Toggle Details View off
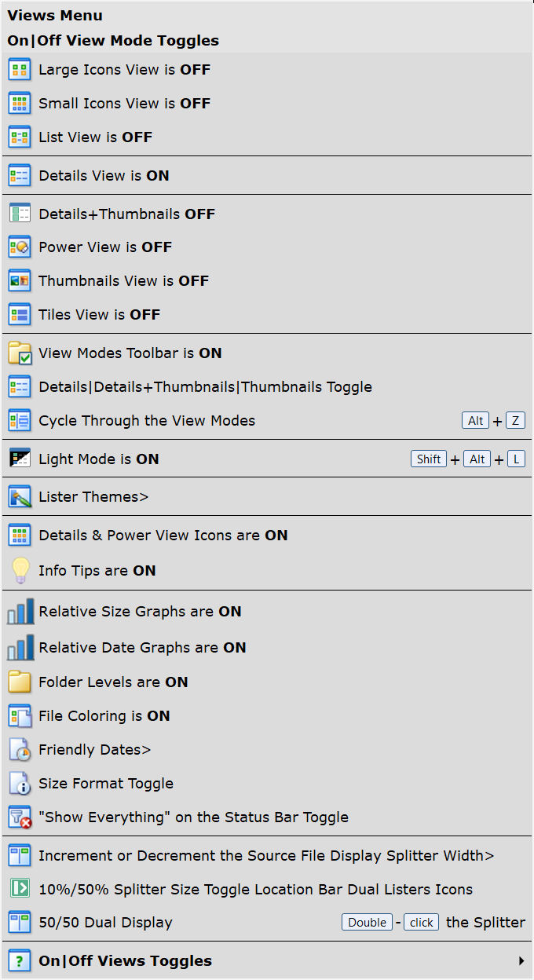534x980 pixels. point(267,175)
